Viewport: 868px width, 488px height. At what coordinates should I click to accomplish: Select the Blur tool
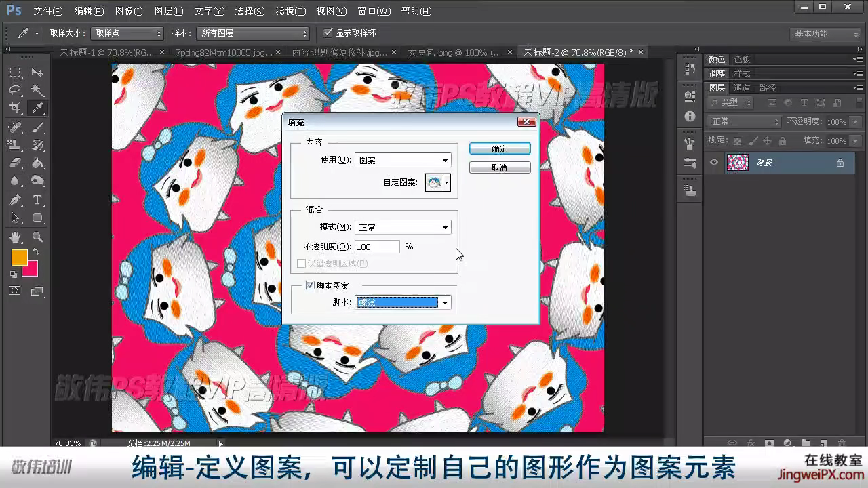[15, 181]
